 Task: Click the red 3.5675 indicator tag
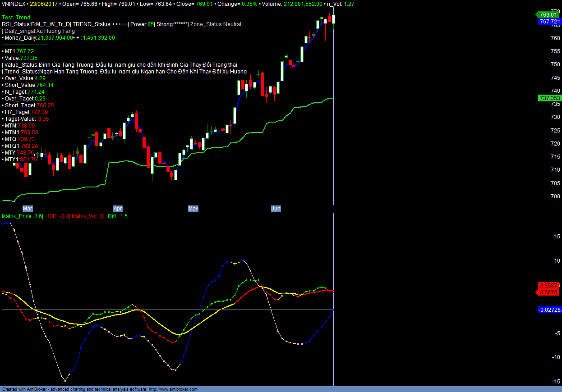pos(549,292)
